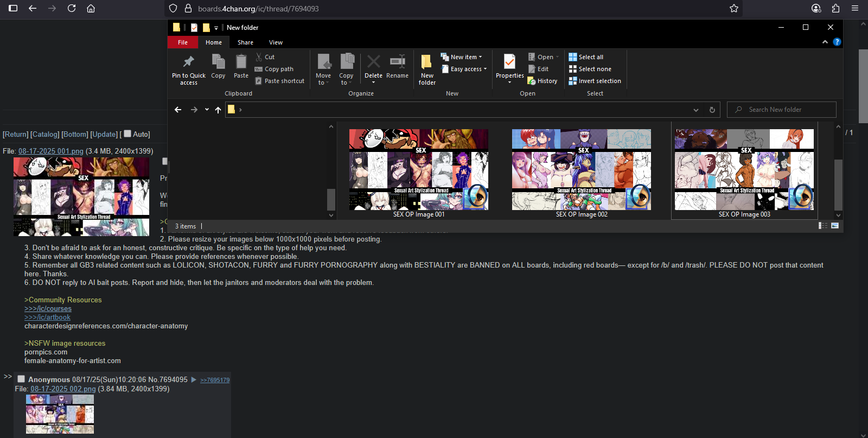Enable the Auto update checkbox
The width and height of the screenshot is (868, 438).
pos(127,134)
